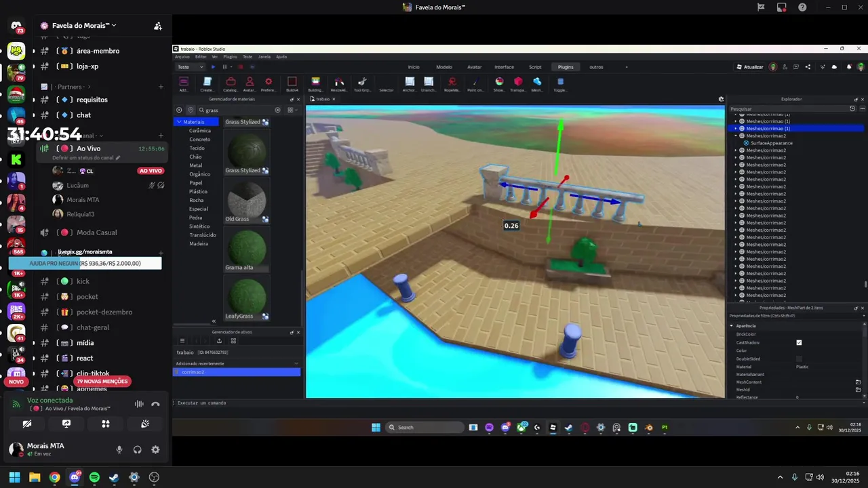868x488 pixels.
Task: Toggle noise suppression waveform icon in Discord
Action: [139, 404]
